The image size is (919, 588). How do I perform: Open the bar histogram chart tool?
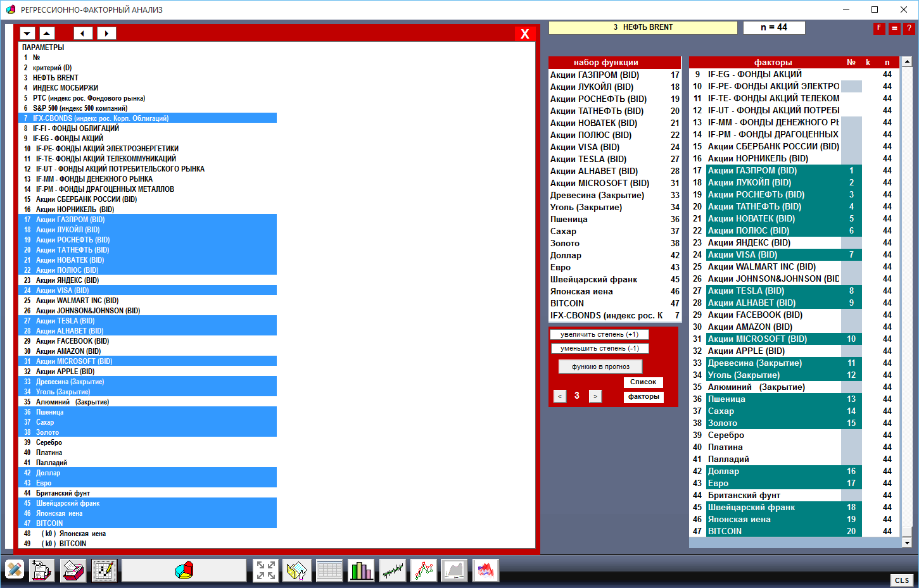[361, 570]
